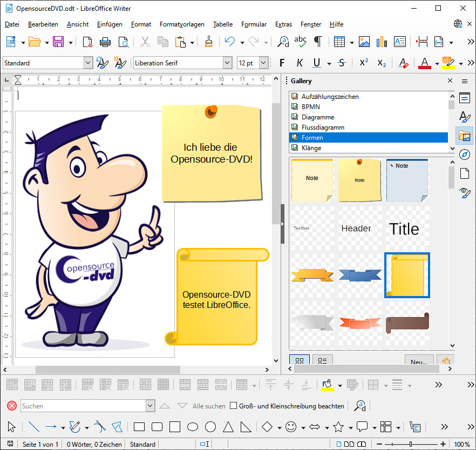Screen dimensions: 476x450
Task: Click Alle suchen in find bar
Action: 209,406
